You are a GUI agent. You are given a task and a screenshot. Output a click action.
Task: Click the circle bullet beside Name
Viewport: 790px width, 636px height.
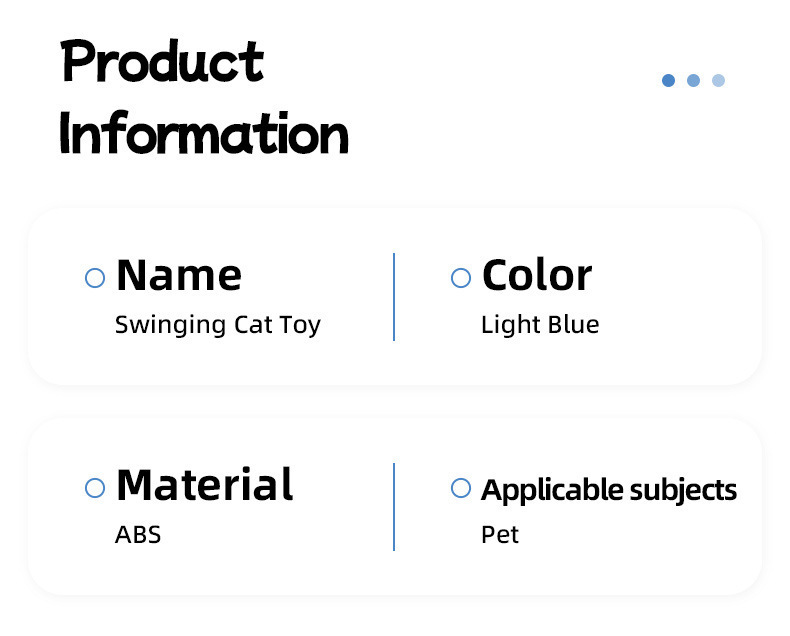(95, 278)
